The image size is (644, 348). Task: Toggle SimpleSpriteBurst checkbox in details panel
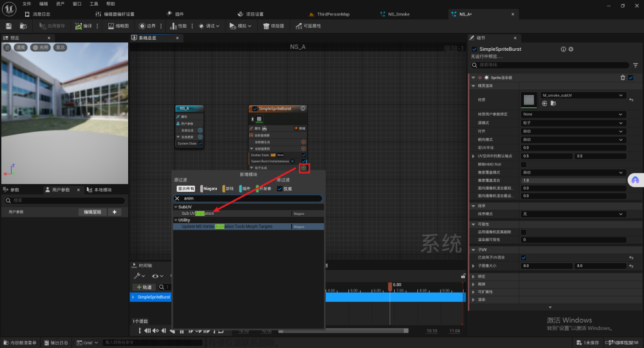475,49
